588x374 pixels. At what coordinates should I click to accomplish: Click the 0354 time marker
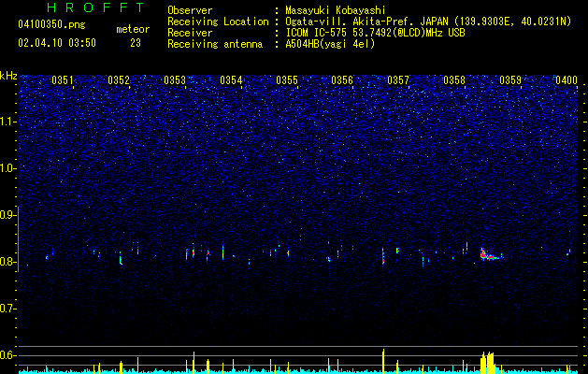click(x=231, y=80)
